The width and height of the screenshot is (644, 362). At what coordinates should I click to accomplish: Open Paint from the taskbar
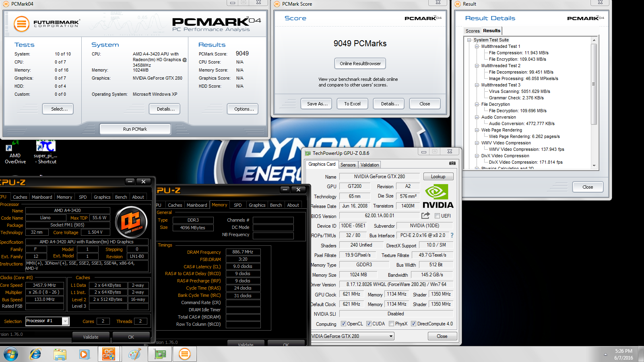click(134, 354)
